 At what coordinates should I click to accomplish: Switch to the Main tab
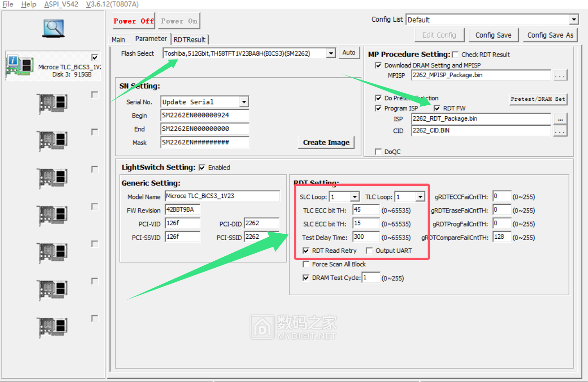coord(118,40)
